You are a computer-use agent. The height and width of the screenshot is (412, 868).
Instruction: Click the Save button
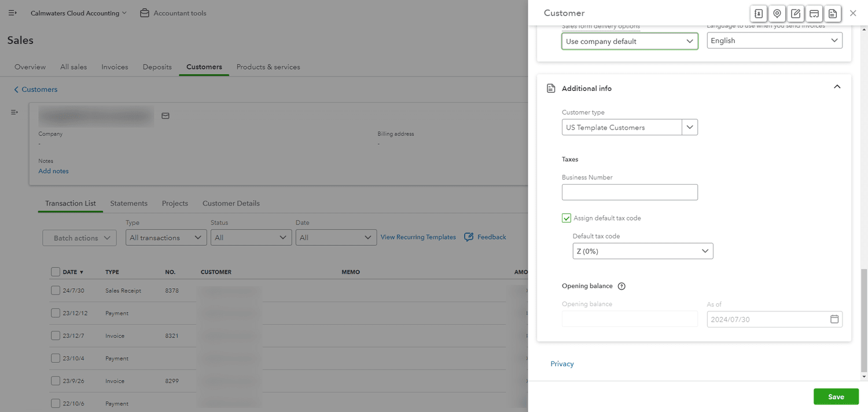click(x=836, y=396)
